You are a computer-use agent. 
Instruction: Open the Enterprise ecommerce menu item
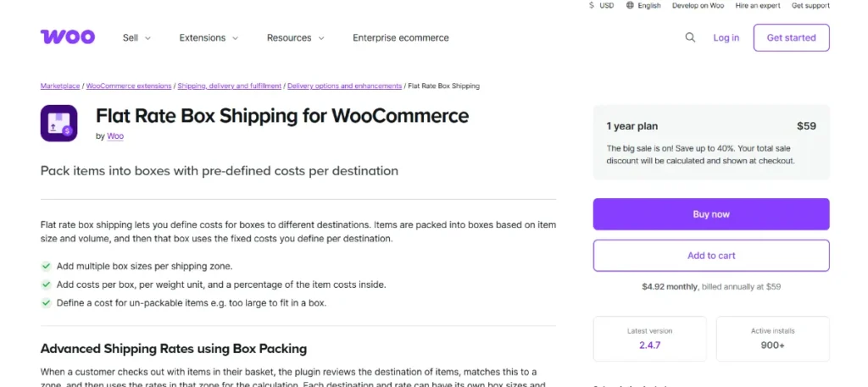click(401, 37)
